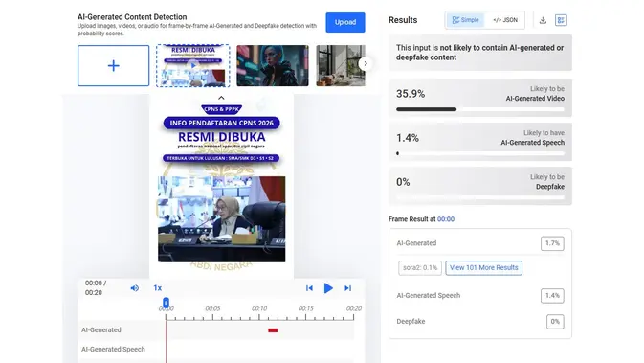The height and width of the screenshot is (363, 644).
Task: Select the RESMI DIBUKA video thumbnail
Action: 193,66
